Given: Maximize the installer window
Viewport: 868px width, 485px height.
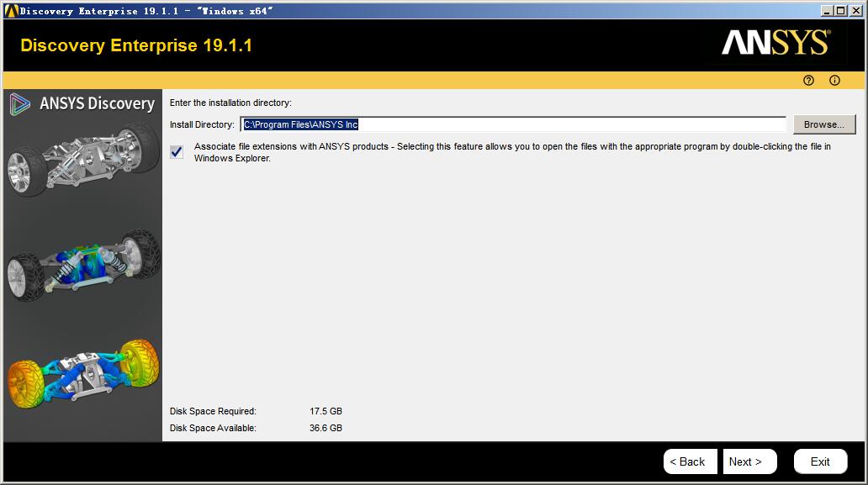Looking at the screenshot, I should (840, 11).
